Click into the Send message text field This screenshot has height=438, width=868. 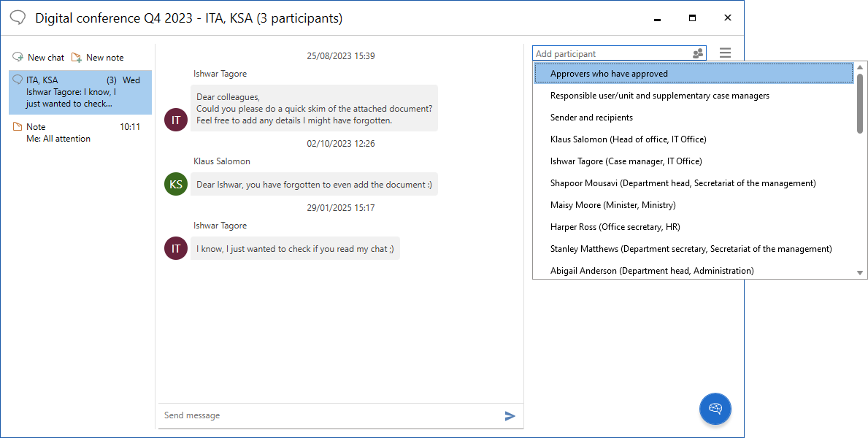pyautogui.click(x=329, y=415)
